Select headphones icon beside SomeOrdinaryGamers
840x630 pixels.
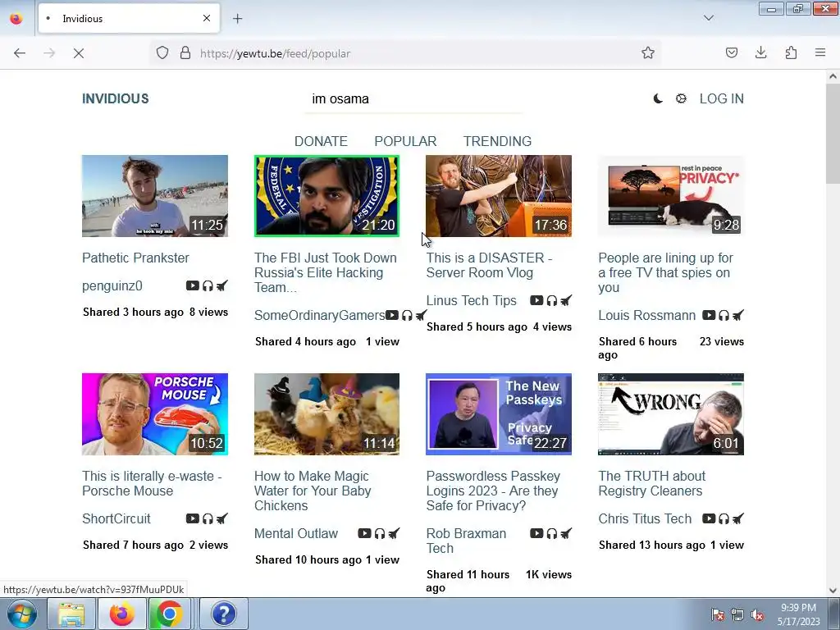[407, 315]
